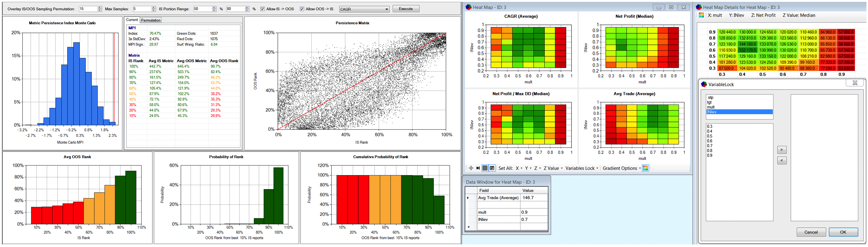Click the Heat Map Details window logo icon

[699, 7]
